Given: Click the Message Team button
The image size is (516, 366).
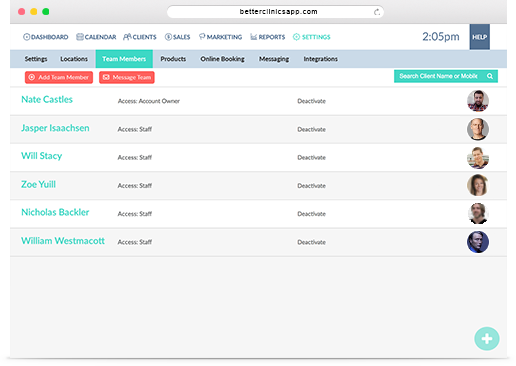Looking at the screenshot, I should (x=127, y=77).
